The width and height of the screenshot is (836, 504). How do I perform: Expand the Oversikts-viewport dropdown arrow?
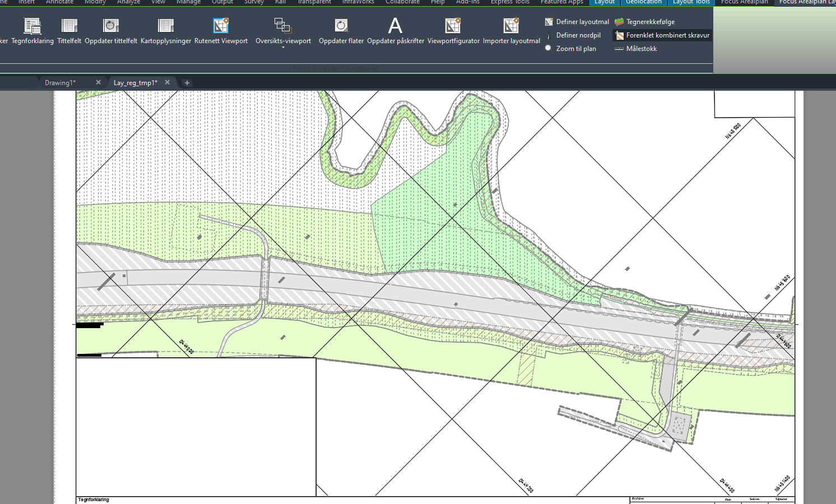(x=283, y=48)
